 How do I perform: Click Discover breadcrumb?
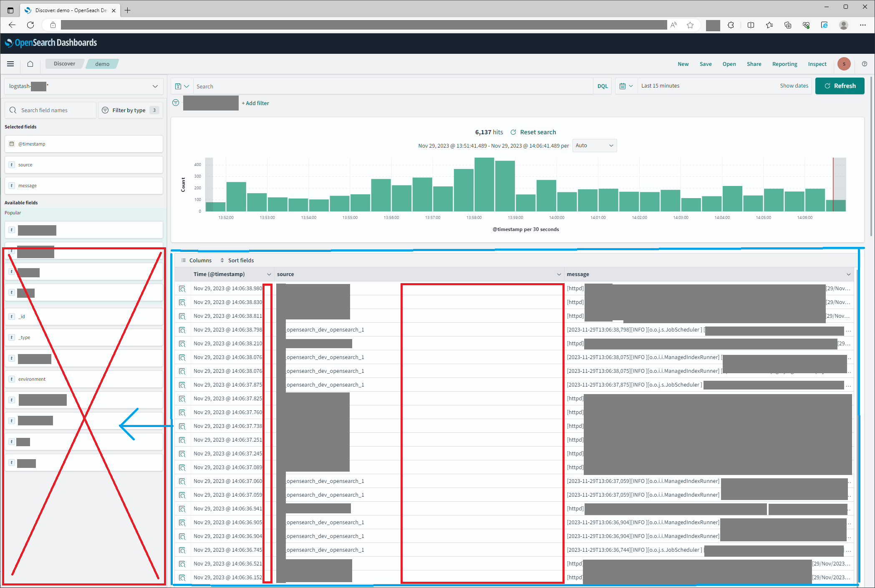(65, 64)
